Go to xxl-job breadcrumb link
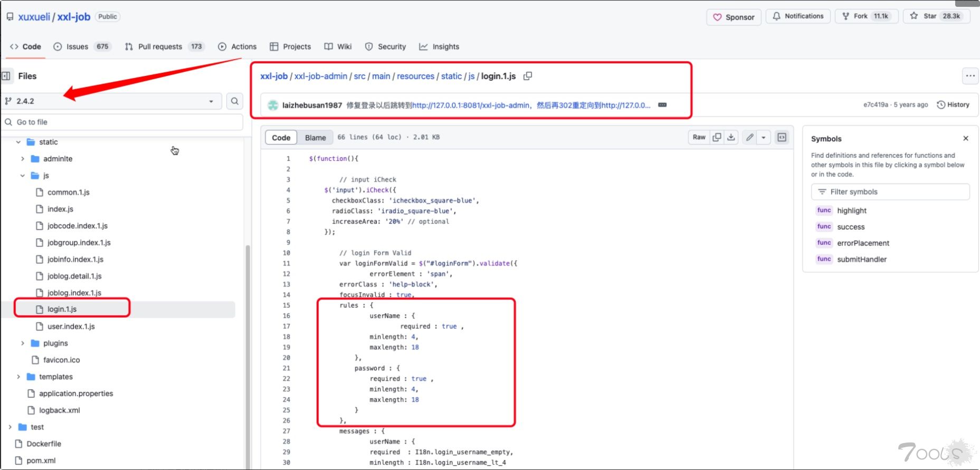Viewport: 980px width, 470px height. click(x=274, y=76)
